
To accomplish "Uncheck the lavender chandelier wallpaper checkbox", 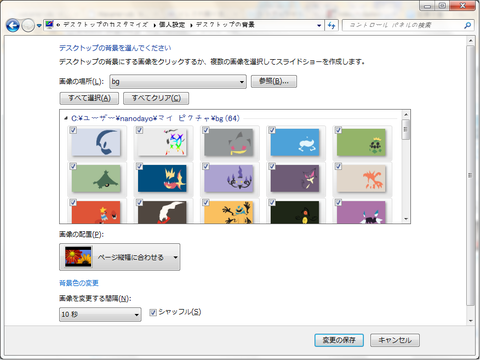I will [x=206, y=166].
